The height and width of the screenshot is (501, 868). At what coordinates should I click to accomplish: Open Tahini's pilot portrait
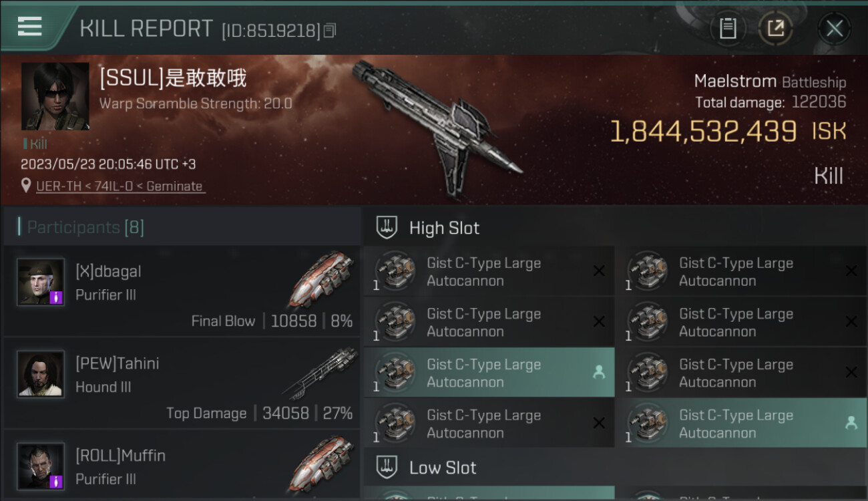click(x=41, y=374)
